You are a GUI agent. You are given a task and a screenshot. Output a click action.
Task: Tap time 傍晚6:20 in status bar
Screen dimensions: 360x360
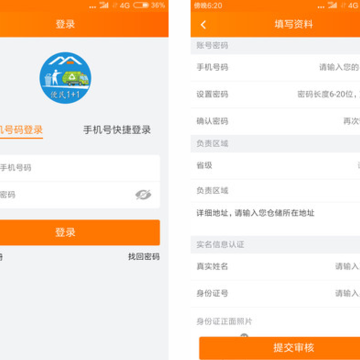coord(208,5)
